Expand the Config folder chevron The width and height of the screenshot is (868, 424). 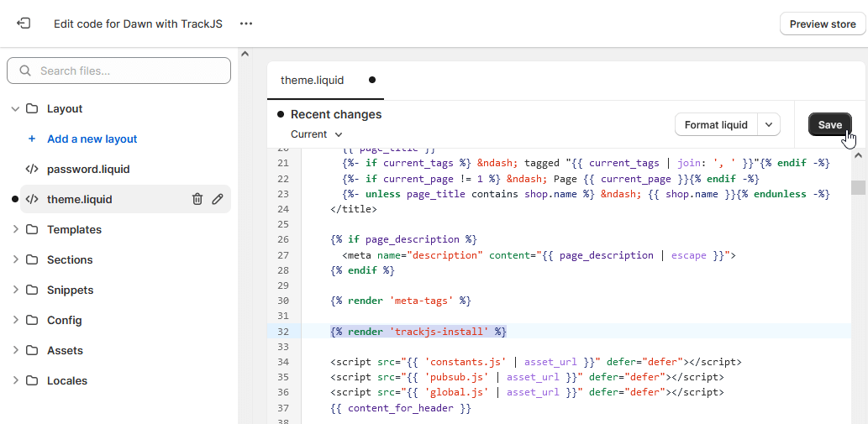[15, 320]
